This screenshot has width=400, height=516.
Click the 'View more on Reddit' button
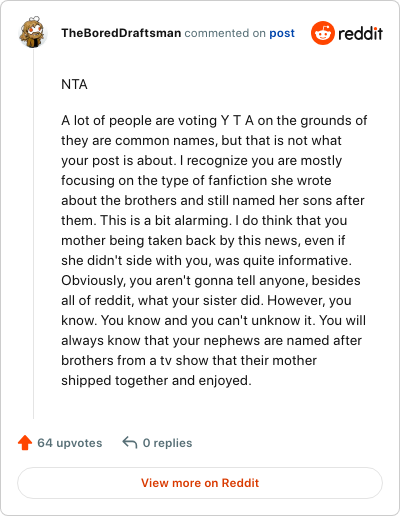[x=200, y=483]
